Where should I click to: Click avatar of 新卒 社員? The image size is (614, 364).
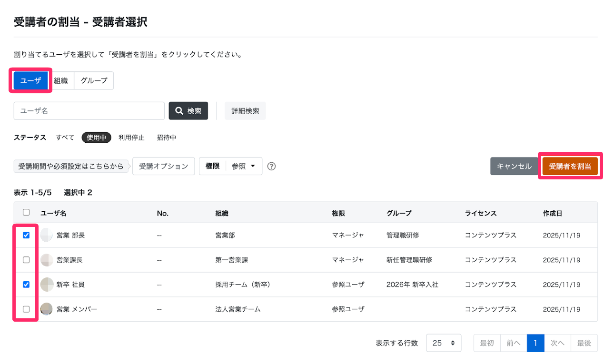(x=47, y=285)
